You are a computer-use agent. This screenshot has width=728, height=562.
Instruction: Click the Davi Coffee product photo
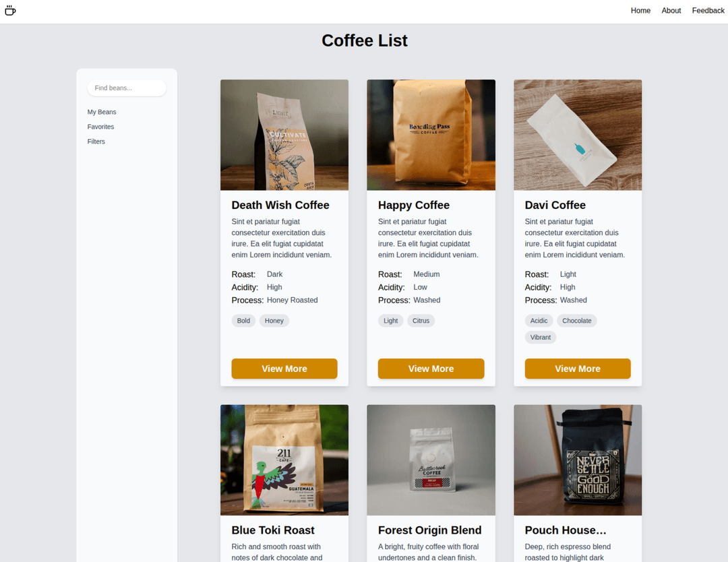pos(578,135)
